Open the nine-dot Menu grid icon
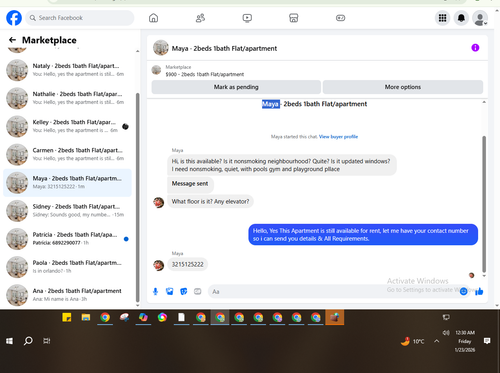The width and height of the screenshot is (500, 373). pos(442,18)
